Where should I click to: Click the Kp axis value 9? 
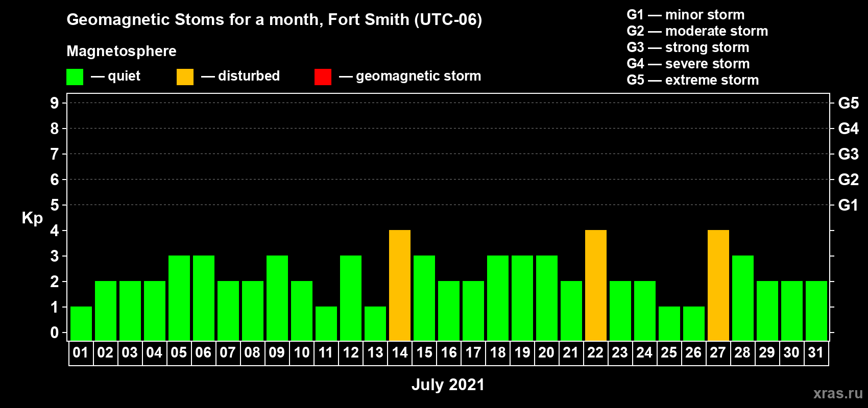click(55, 103)
